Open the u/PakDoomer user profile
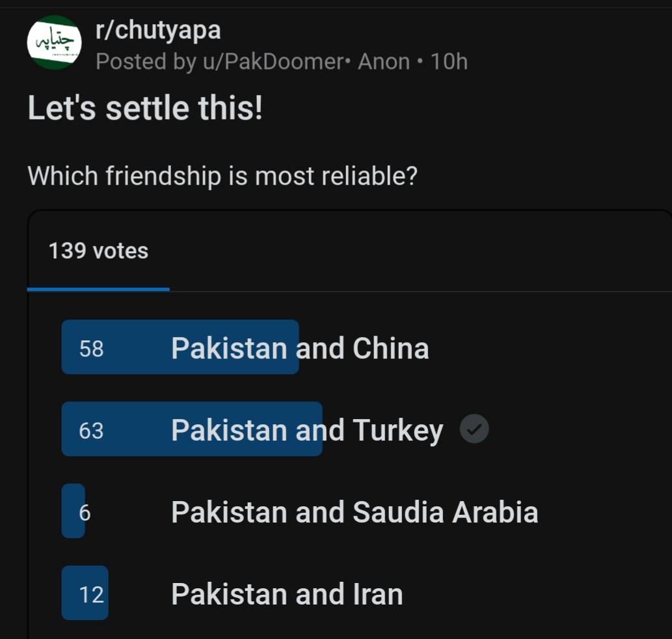This screenshot has height=639, width=672. click(x=273, y=61)
